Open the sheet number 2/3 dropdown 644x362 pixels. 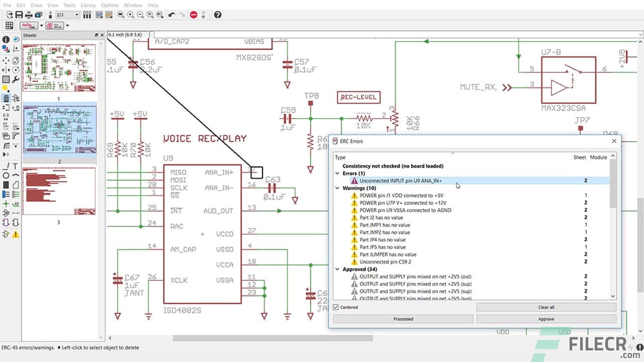(77, 15)
